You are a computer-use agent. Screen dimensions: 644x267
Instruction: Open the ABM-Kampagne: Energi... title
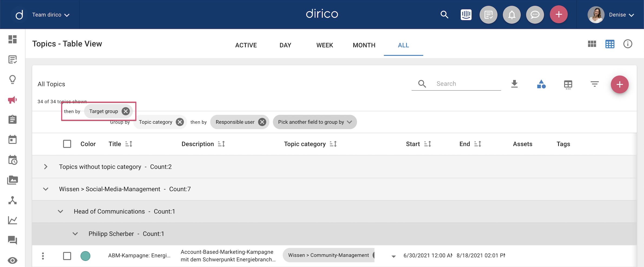point(139,256)
